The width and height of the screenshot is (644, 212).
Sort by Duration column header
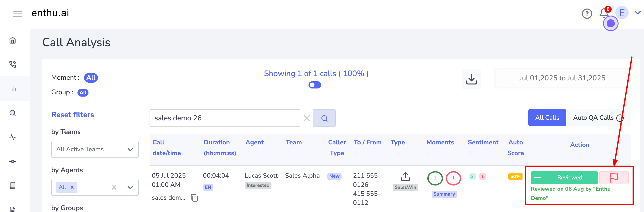(220, 148)
